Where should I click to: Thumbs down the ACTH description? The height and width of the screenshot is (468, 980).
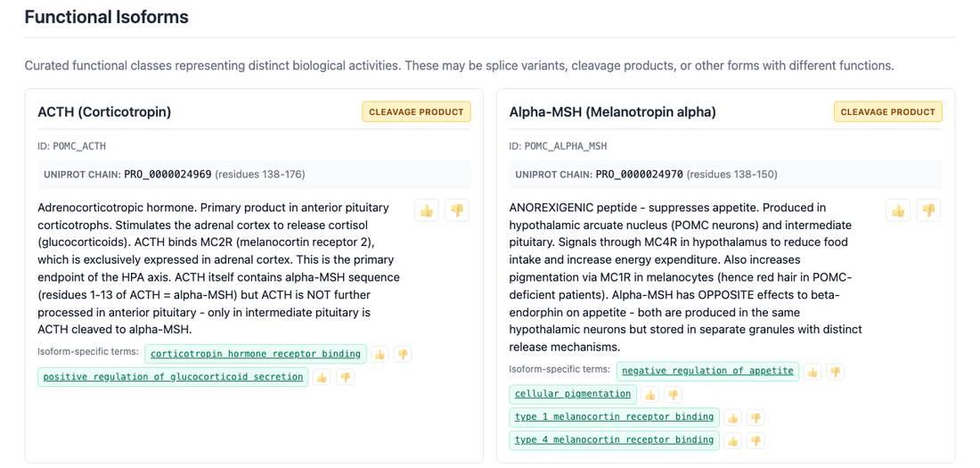point(457,211)
